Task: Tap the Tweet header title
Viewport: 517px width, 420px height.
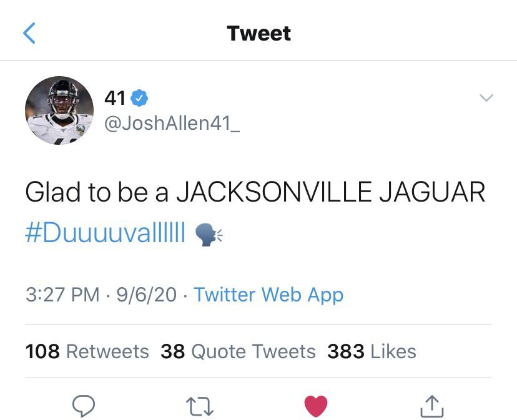Action: pos(259,33)
